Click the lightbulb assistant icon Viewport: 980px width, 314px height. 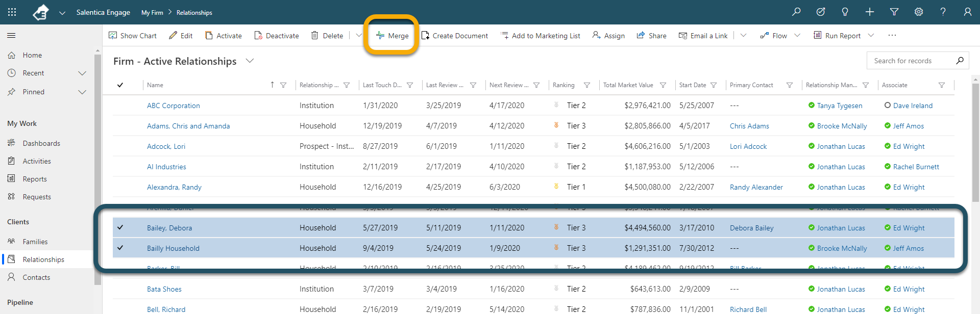coord(845,12)
